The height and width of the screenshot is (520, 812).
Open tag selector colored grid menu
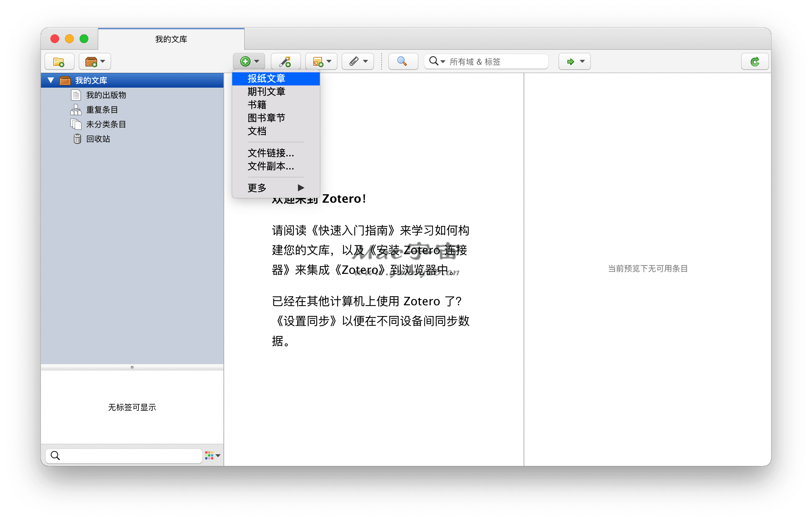pyautogui.click(x=212, y=455)
